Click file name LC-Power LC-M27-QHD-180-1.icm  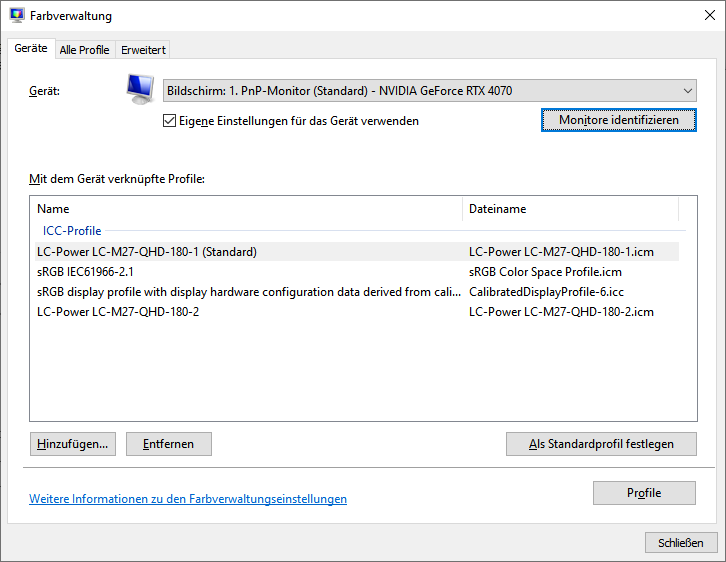[x=561, y=252]
